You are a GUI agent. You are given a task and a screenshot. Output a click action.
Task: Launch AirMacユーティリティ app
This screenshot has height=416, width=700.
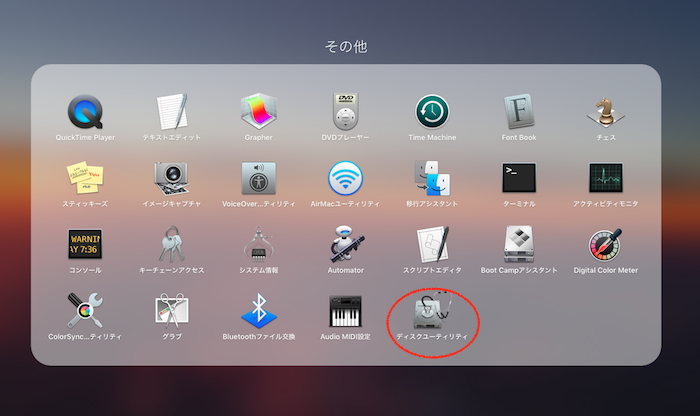(346, 178)
